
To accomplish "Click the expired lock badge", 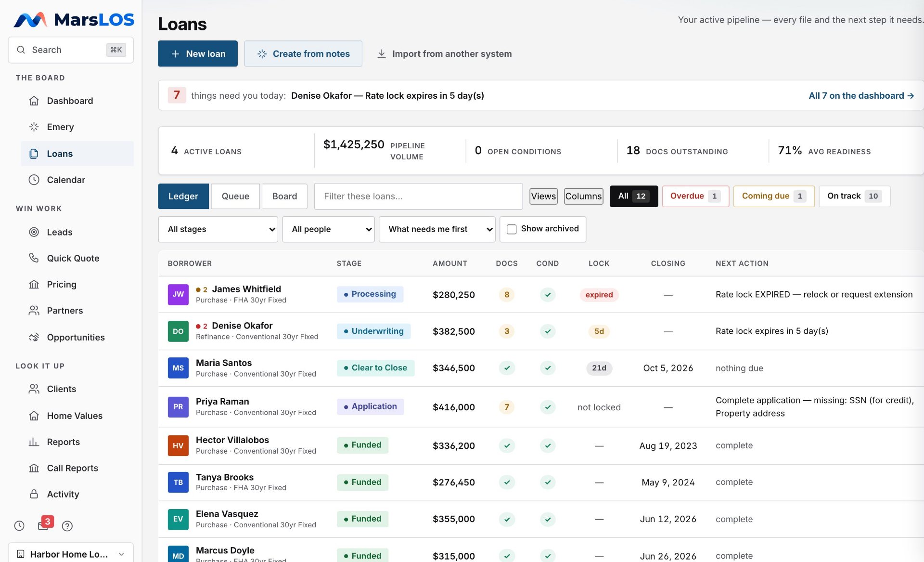I will click(599, 294).
